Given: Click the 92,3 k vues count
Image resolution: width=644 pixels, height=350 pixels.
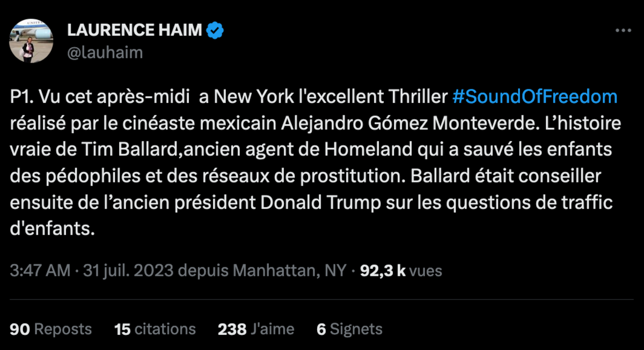Looking at the screenshot, I should [x=401, y=271].
